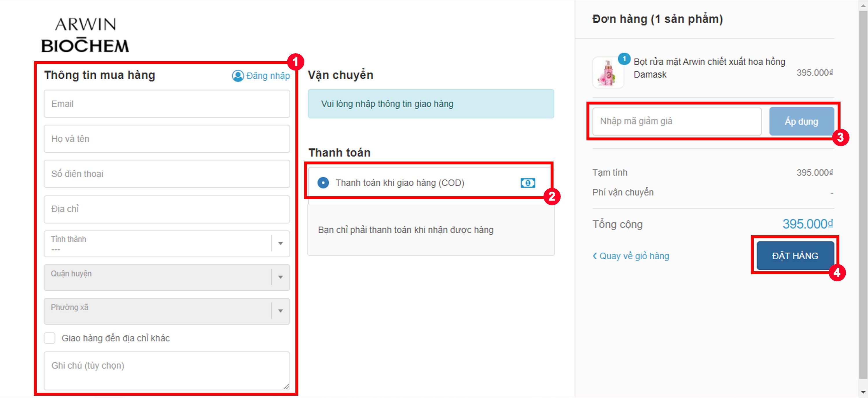Focus the Email input field

(x=167, y=104)
